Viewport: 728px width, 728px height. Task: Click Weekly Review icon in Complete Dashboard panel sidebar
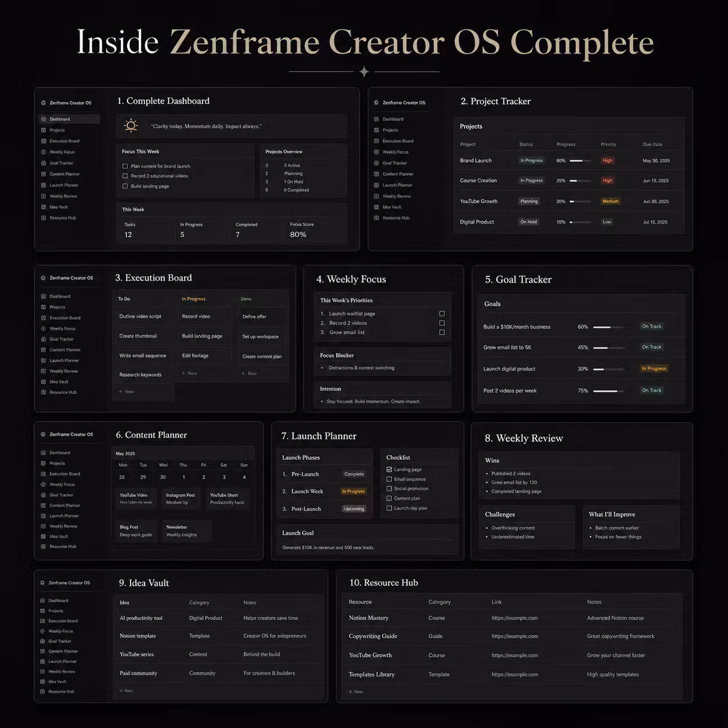44,196
